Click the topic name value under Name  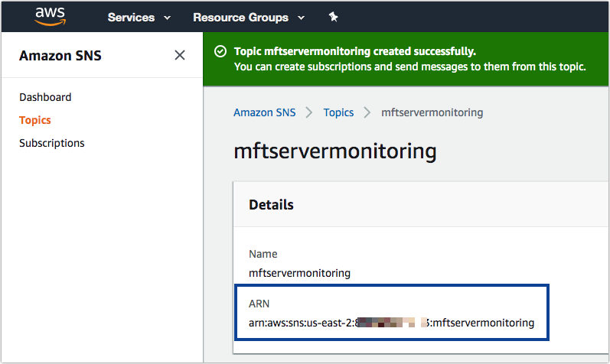pyautogui.click(x=299, y=272)
